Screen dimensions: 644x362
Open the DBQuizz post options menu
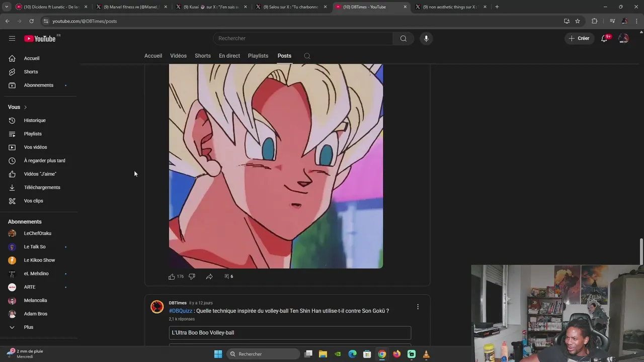pos(418,307)
